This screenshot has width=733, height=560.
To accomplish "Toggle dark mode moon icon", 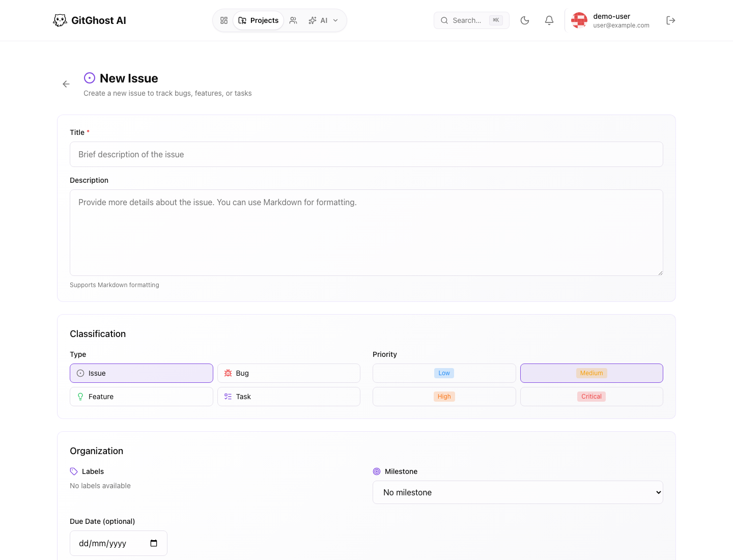I will (525, 20).
